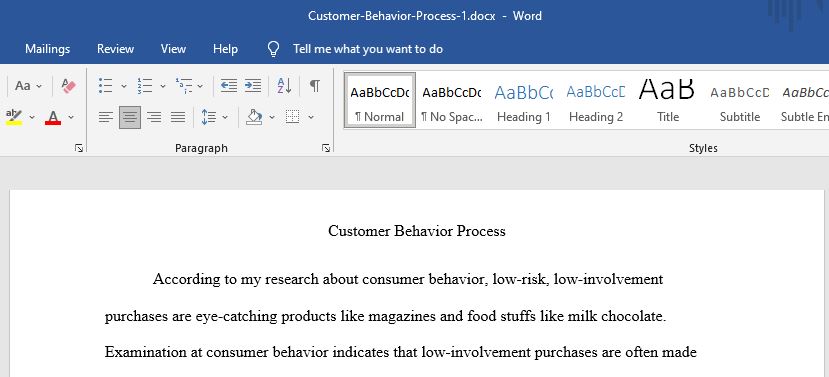
Task: Switch to the Mailings tab
Action: (x=48, y=49)
